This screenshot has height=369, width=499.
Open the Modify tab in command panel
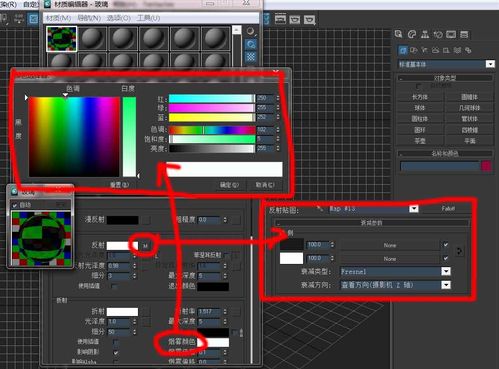pos(412,34)
